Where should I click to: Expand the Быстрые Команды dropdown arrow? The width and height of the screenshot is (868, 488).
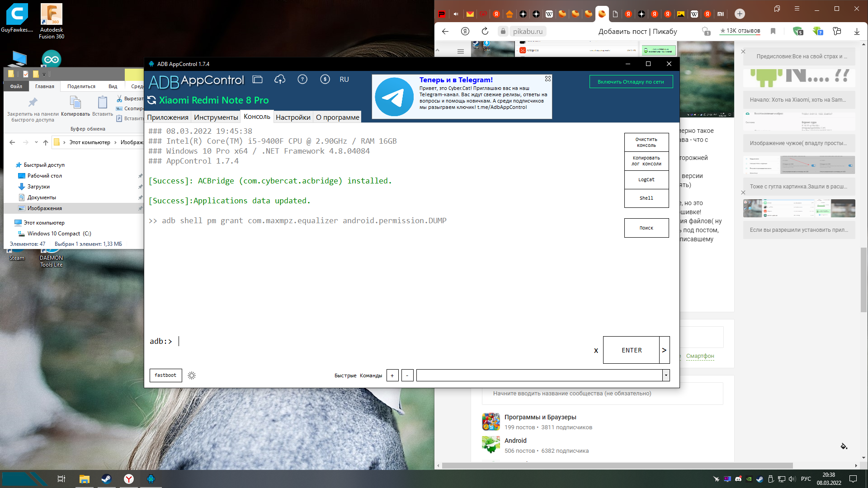(x=666, y=375)
